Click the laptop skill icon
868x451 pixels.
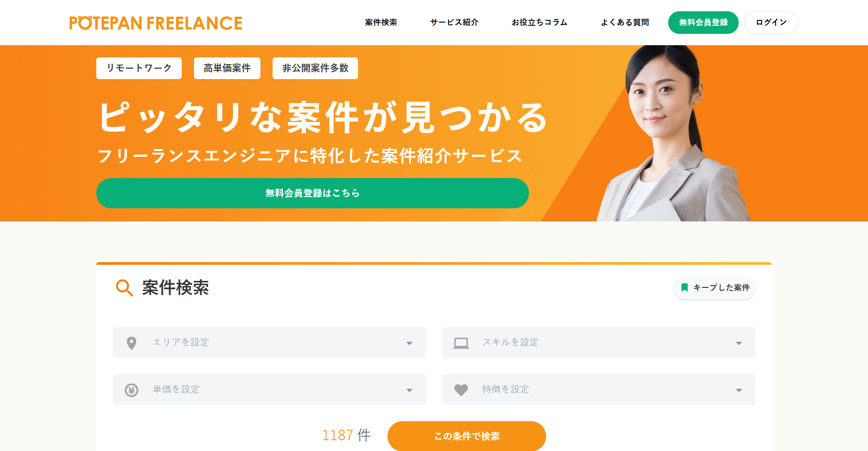(461, 343)
